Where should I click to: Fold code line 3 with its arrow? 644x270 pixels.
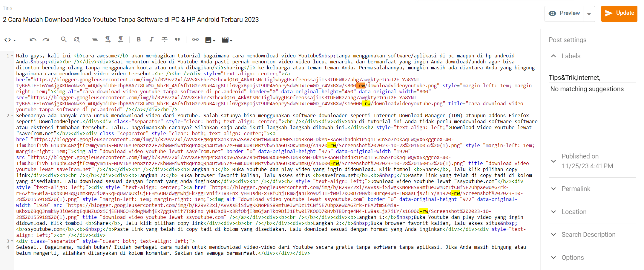12,241
